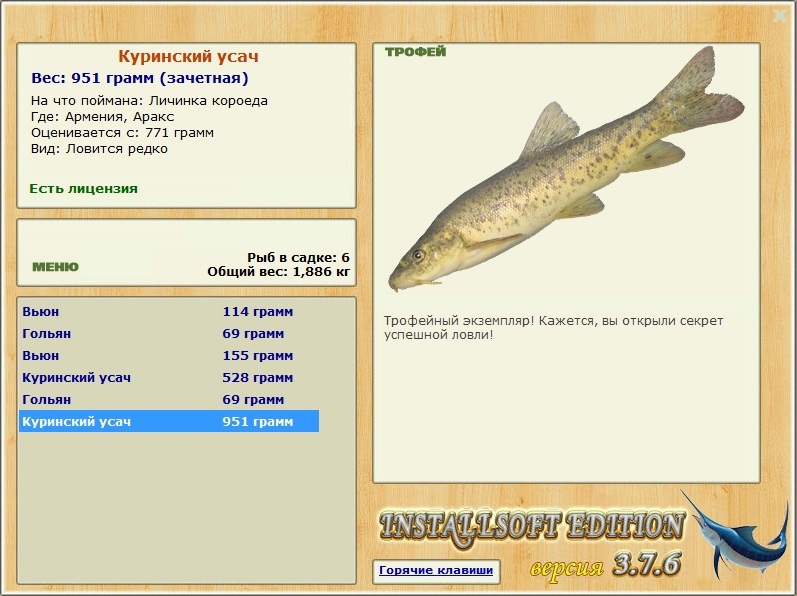Image resolution: width=797 pixels, height=596 pixels.
Task: Click the Общий вес: 1,886 кг total
Action: (279, 272)
